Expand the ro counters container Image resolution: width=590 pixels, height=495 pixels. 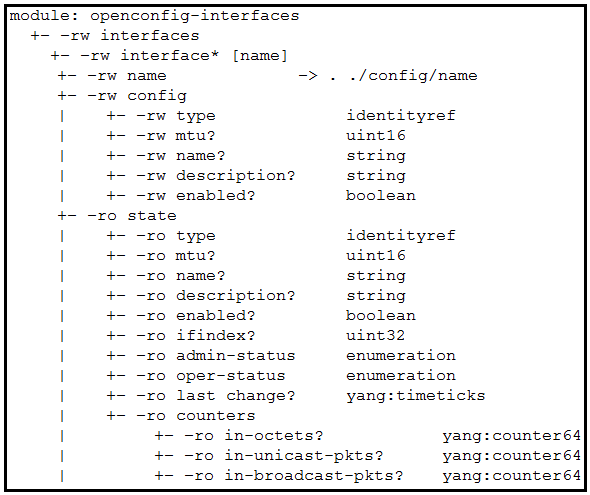tap(181, 416)
